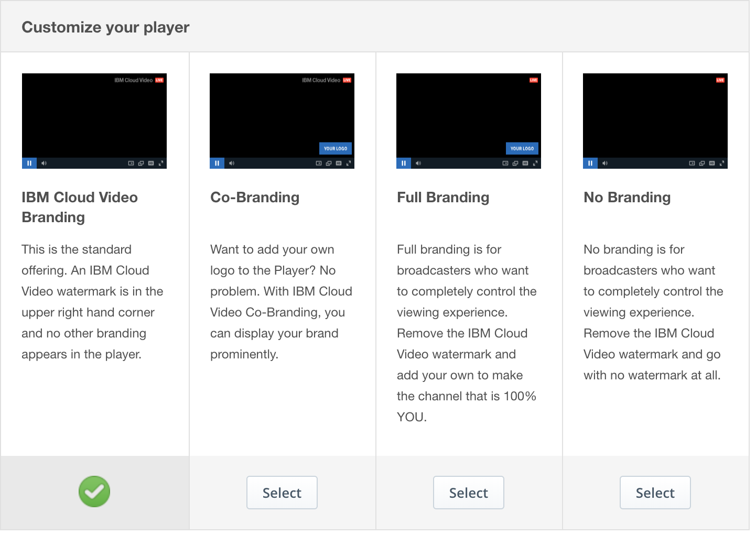The image size is (756, 546).
Task: Click the green checkmark under IBM Cloud Video Branding
Action: [x=94, y=492]
